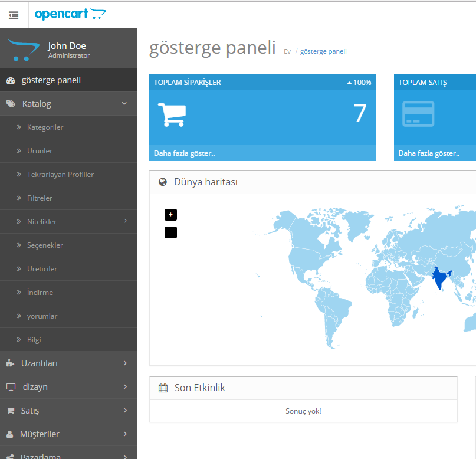Screen dimensions: 476x459
Task: Open the Üreticiler menu item
Action: pos(68,269)
